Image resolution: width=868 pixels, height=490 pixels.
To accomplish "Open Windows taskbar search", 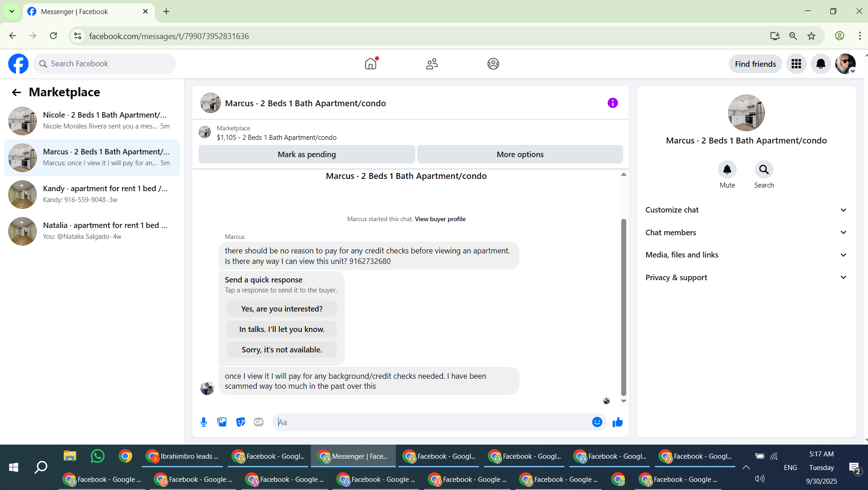I will [41, 467].
